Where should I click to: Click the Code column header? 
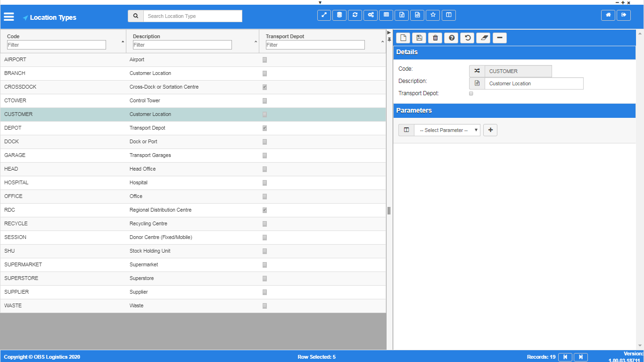click(x=14, y=36)
